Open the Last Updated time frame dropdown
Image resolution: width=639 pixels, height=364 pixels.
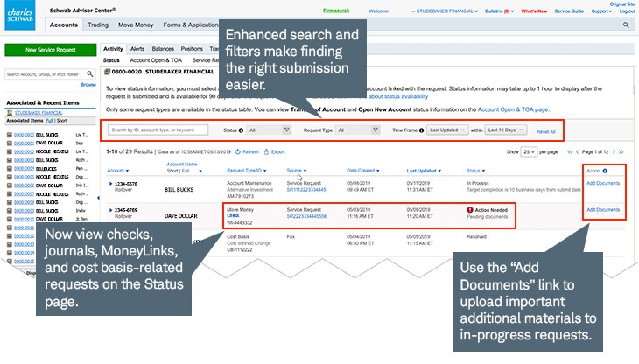(x=447, y=129)
